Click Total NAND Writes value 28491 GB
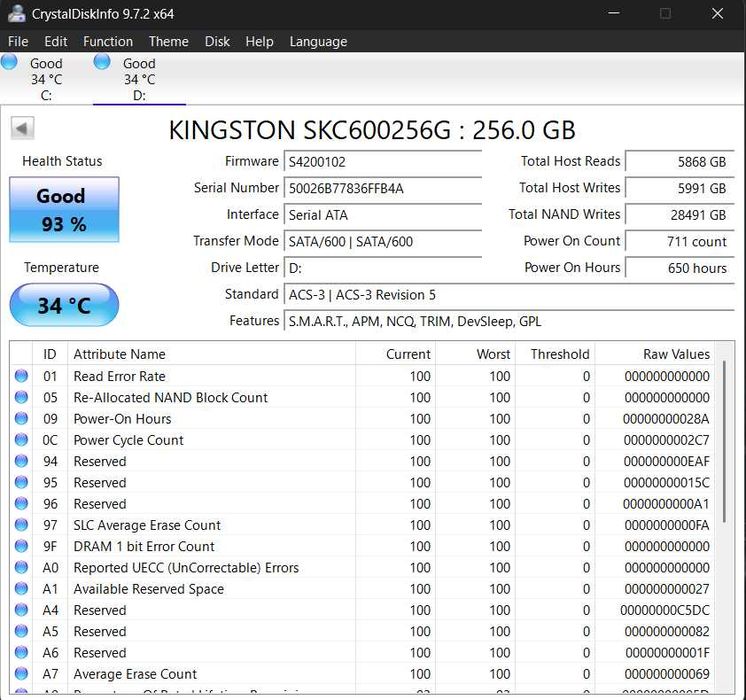The height and width of the screenshot is (700, 746). (x=680, y=215)
